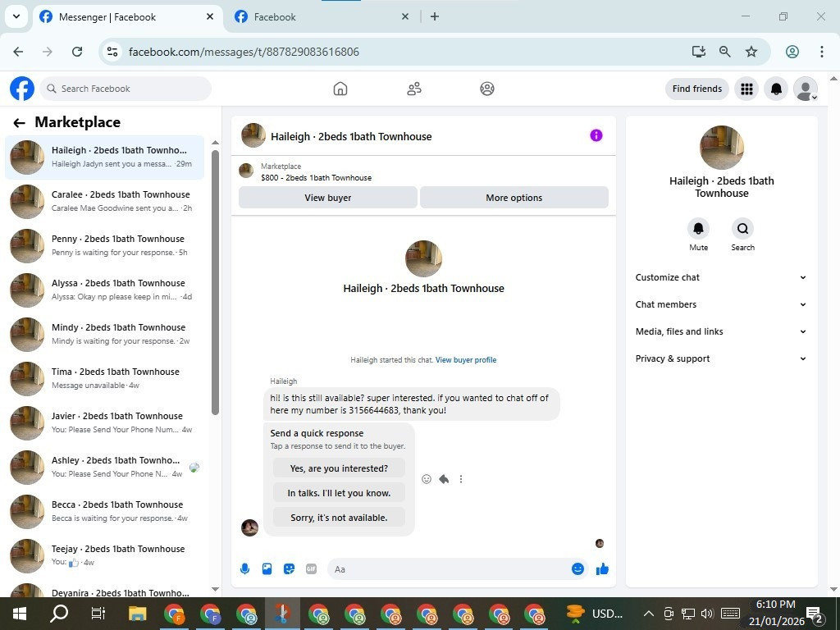Image resolution: width=840 pixels, height=630 pixels.
Task: Record a voice clip with the microphone icon
Action: [244, 569]
